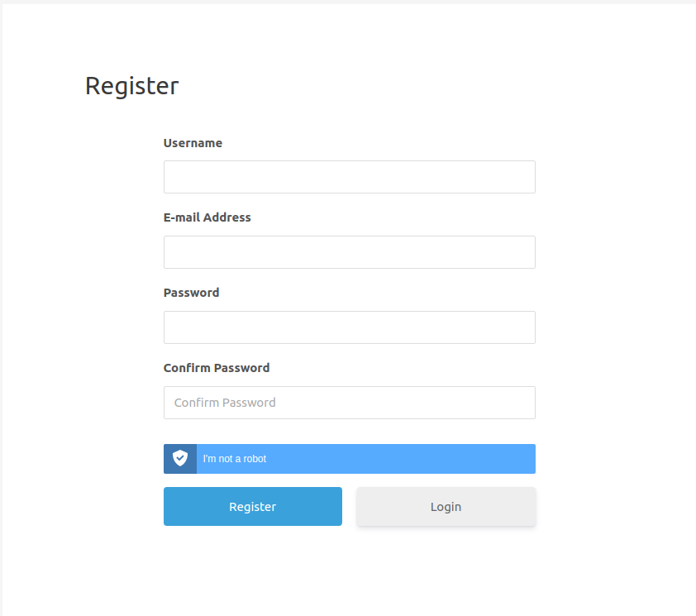Click the empty box under E-mail Address
The image size is (696, 616).
(x=349, y=252)
